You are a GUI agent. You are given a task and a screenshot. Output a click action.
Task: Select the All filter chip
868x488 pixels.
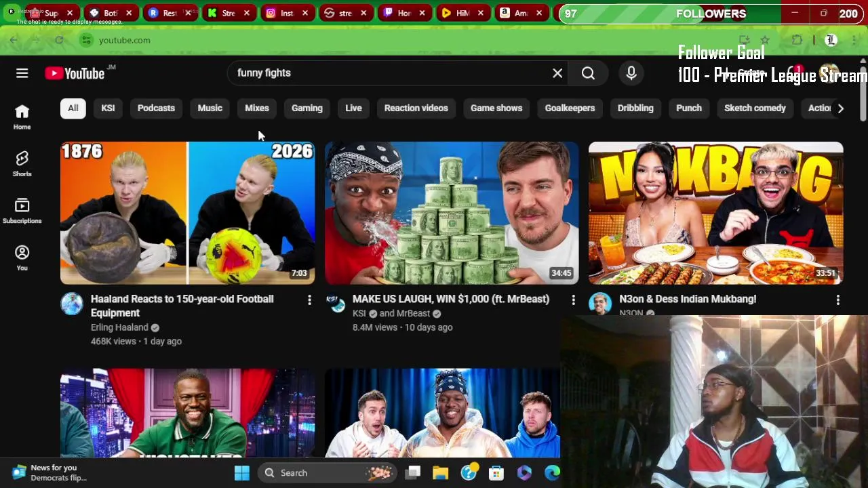(x=73, y=108)
